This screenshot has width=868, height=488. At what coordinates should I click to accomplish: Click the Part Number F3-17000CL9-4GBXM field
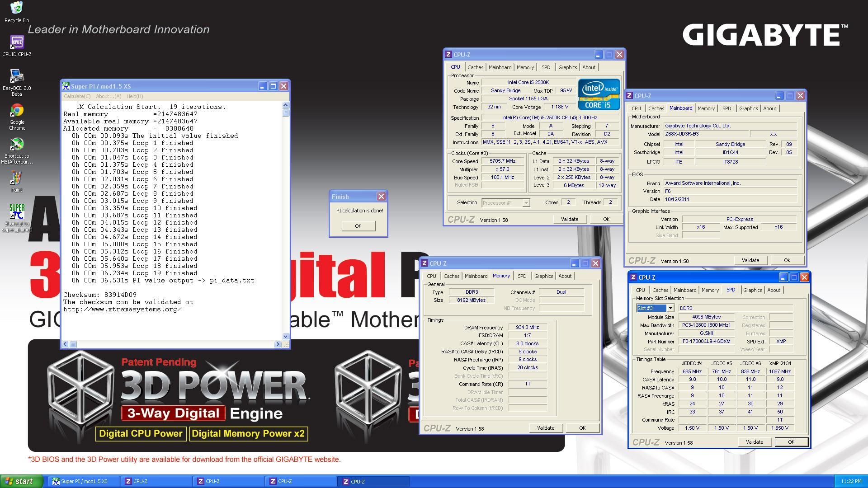tap(706, 341)
